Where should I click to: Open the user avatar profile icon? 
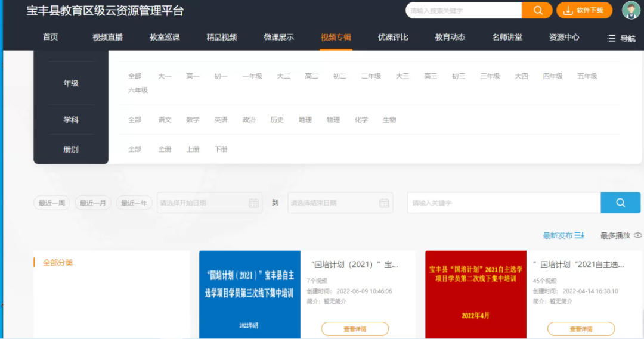point(631,10)
